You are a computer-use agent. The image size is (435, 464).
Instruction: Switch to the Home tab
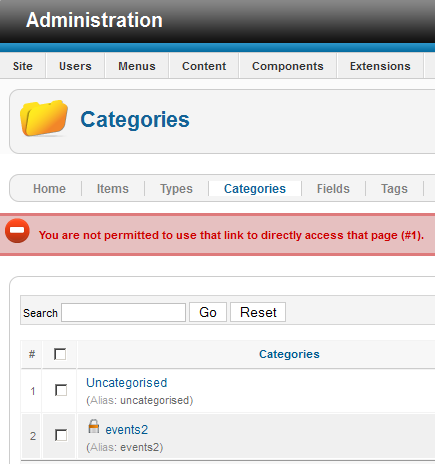tap(49, 189)
